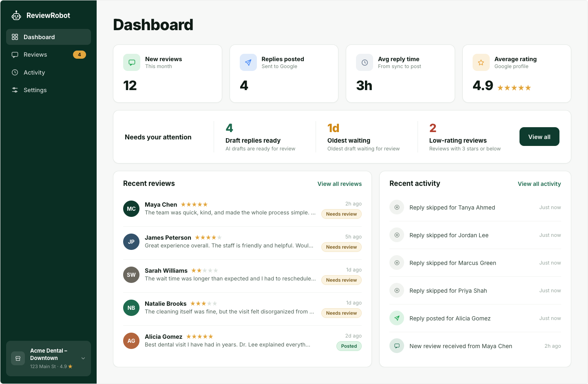
Task: Click Needs review badge for James Peterson
Action: [x=341, y=247]
